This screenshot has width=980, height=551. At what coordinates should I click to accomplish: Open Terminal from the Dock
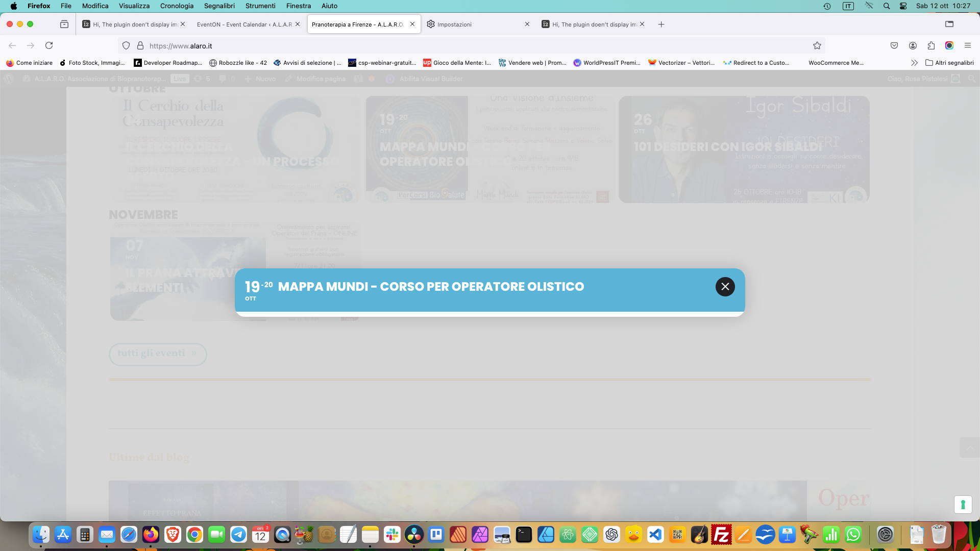[x=524, y=535]
